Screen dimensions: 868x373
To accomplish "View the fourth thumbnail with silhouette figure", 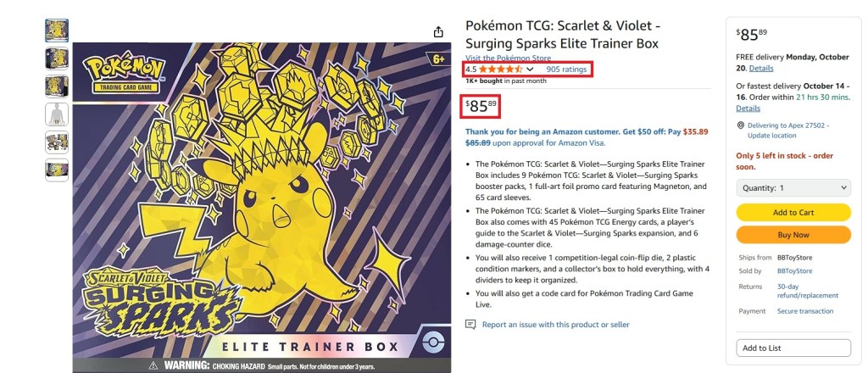I will pos(57,114).
